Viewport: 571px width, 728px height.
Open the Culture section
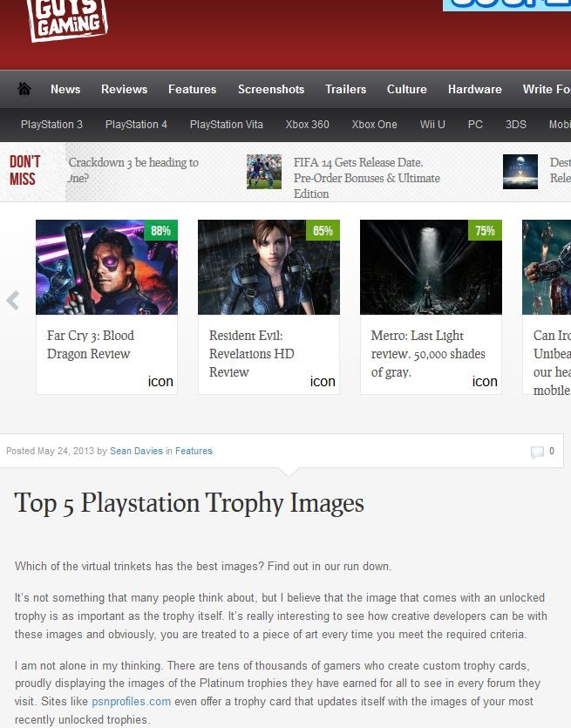(x=406, y=89)
